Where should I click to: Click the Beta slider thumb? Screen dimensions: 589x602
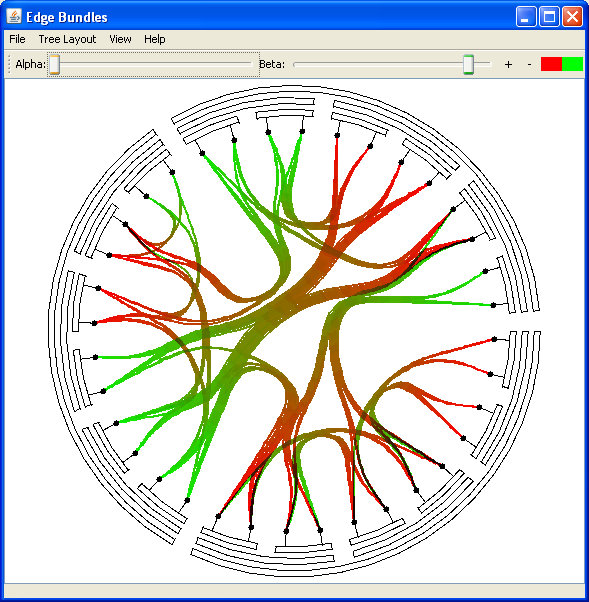[468, 64]
